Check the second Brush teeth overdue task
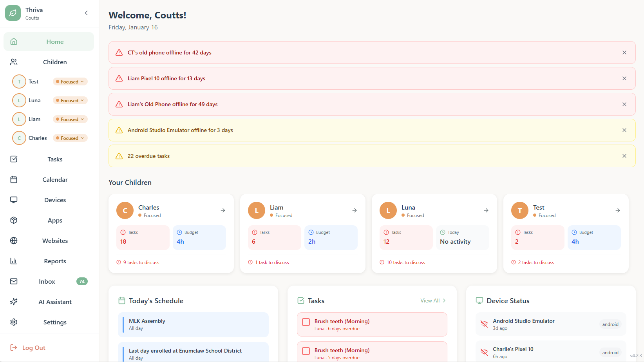The image size is (644, 362). pyautogui.click(x=306, y=351)
